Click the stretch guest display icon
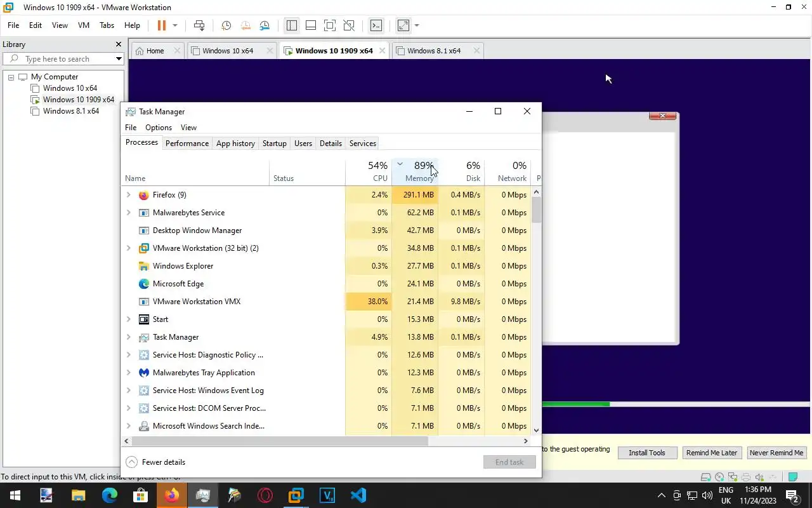The height and width of the screenshot is (508, 812). (403, 25)
